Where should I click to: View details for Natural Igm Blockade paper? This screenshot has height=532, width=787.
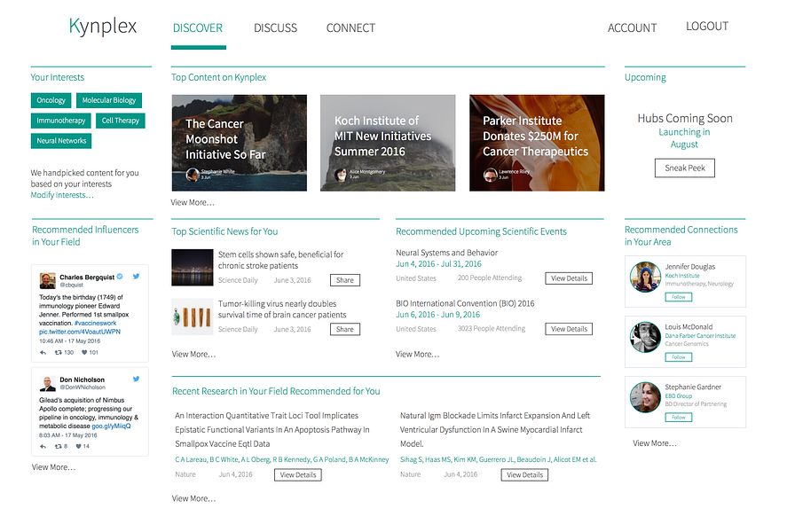524,475
